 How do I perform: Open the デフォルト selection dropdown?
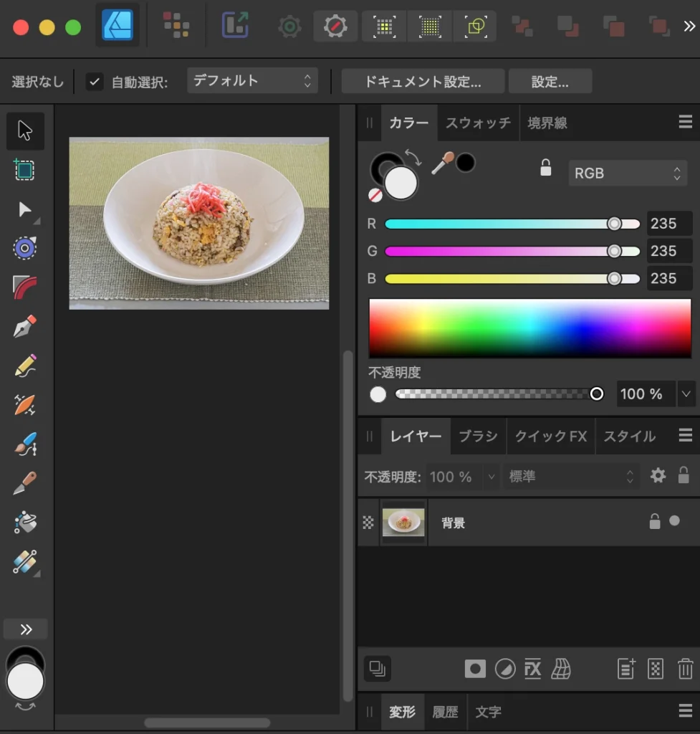pos(252,81)
